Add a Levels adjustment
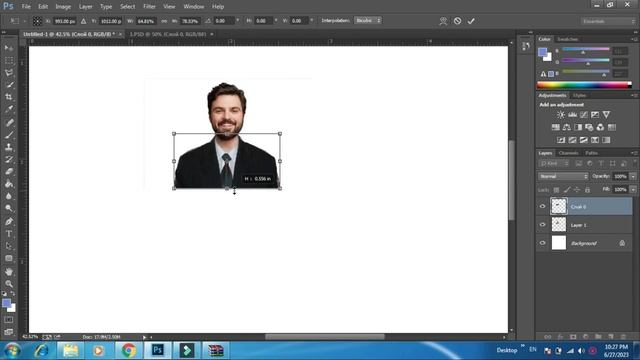Screen dimensions: 640x360 (572, 115)
